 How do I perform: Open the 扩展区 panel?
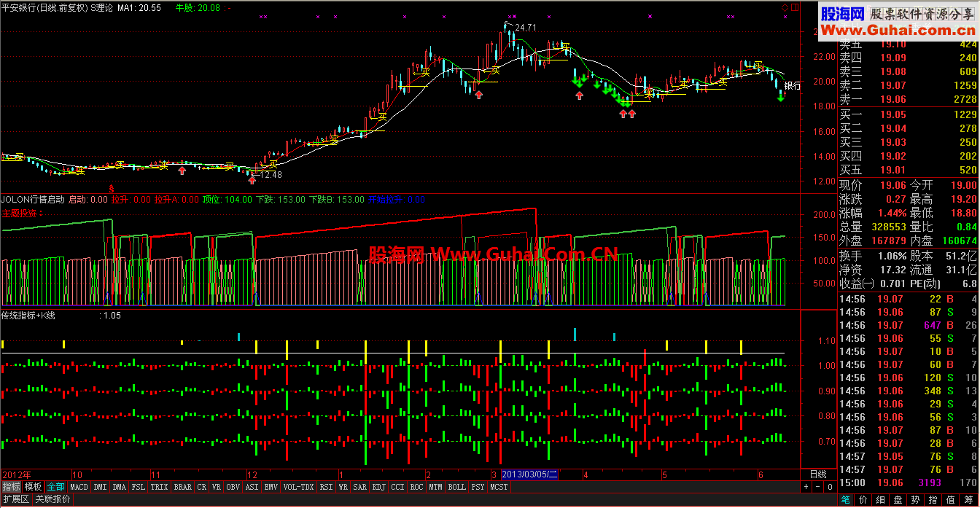coord(16,499)
